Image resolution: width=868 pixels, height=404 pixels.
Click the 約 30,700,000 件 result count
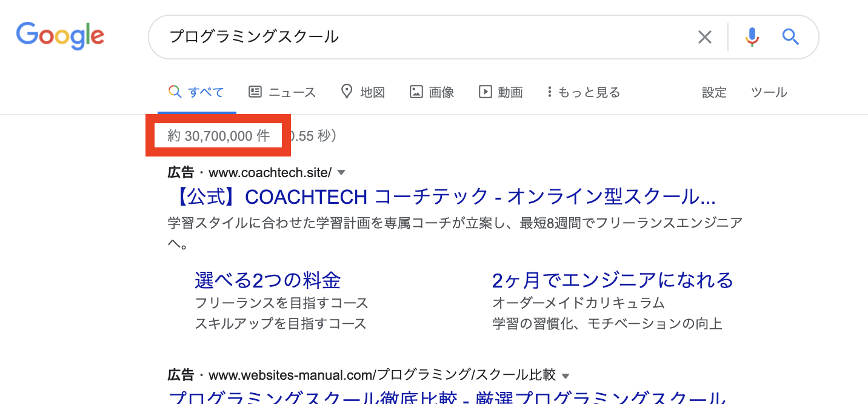pyautogui.click(x=218, y=136)
